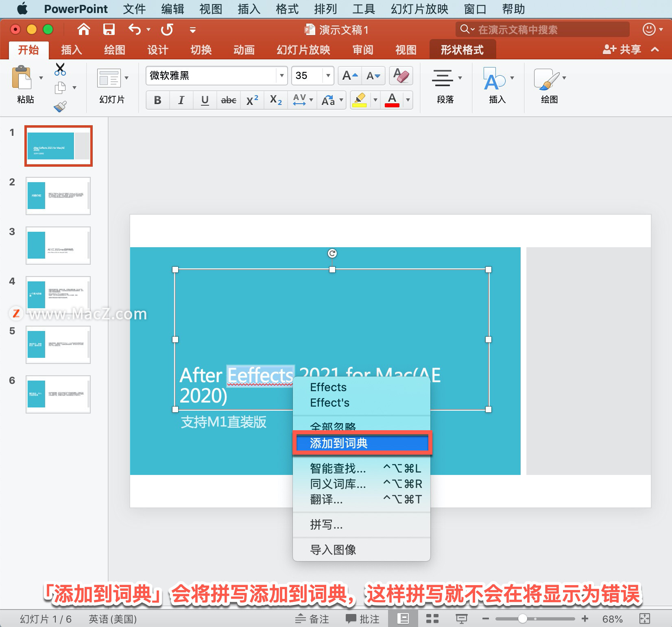Viewport: 672px width, 627px height.
Task: Click the zoom slider handle
Action: click(x=523, y=619)
